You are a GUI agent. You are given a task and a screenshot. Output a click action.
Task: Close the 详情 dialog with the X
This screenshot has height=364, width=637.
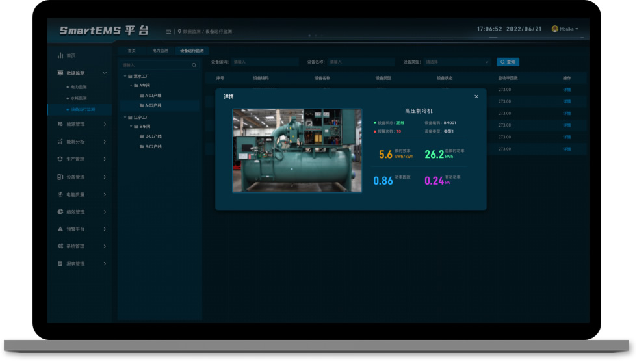(x=476, y=97)
